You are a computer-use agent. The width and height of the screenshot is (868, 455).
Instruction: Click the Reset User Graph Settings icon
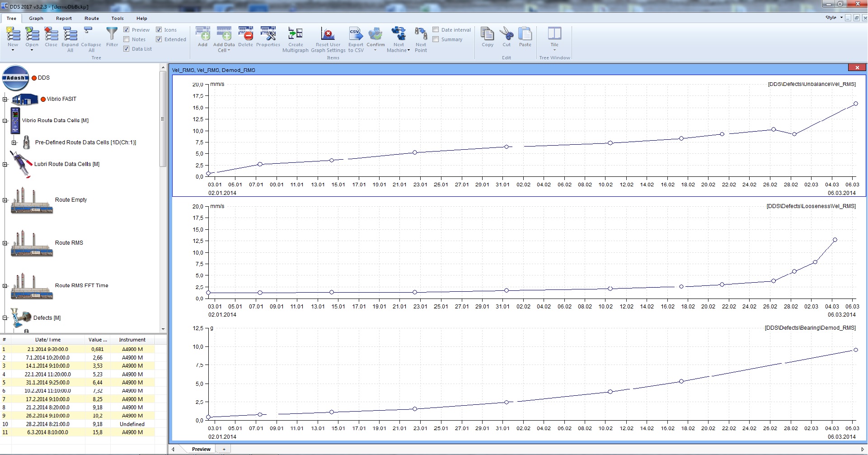click(x=328, y=34)
